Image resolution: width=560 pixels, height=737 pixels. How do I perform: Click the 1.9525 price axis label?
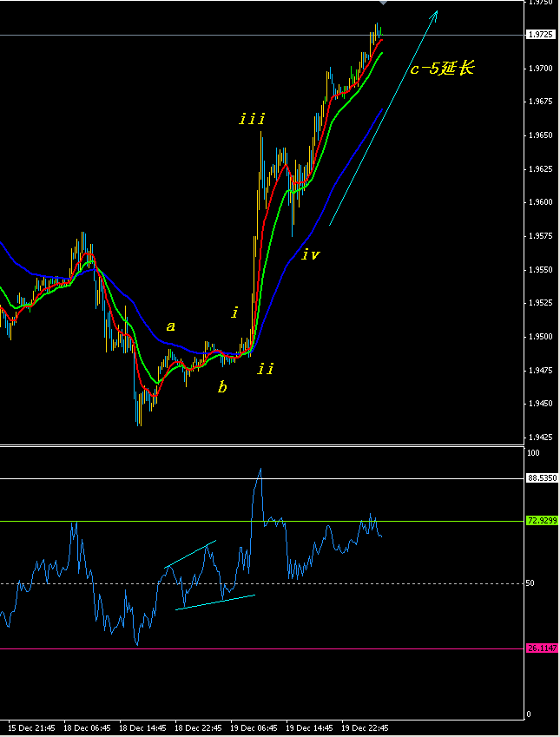tap(540, 303)
